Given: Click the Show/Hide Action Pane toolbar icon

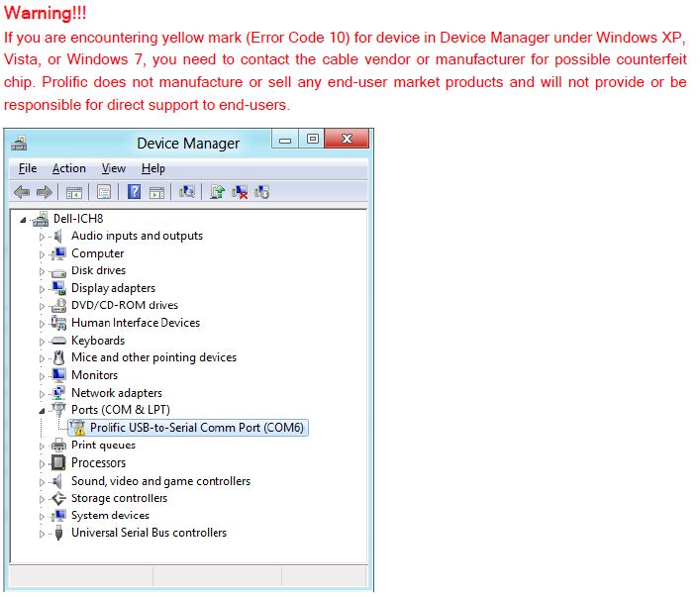Looking at the screenshot, I should (x=156, y=193).
